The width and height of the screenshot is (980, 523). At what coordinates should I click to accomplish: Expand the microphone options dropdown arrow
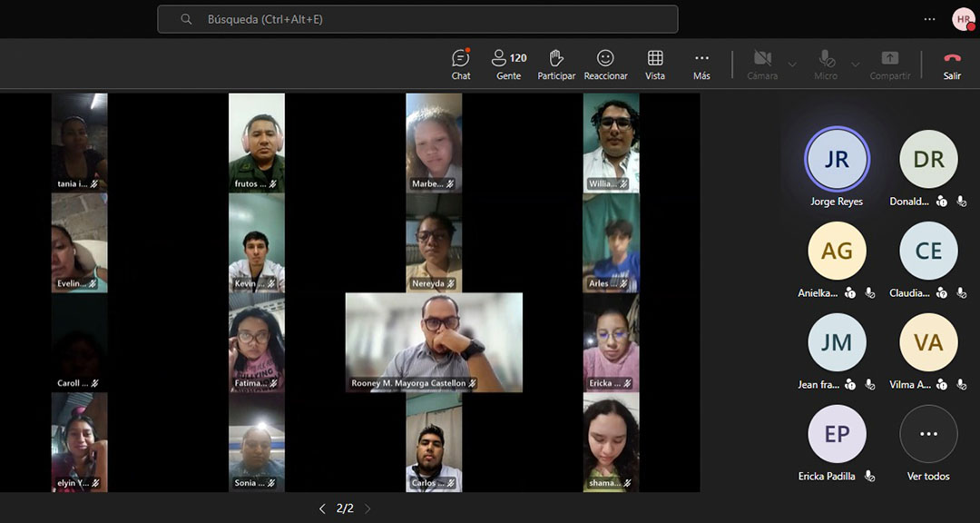[855, 64]
